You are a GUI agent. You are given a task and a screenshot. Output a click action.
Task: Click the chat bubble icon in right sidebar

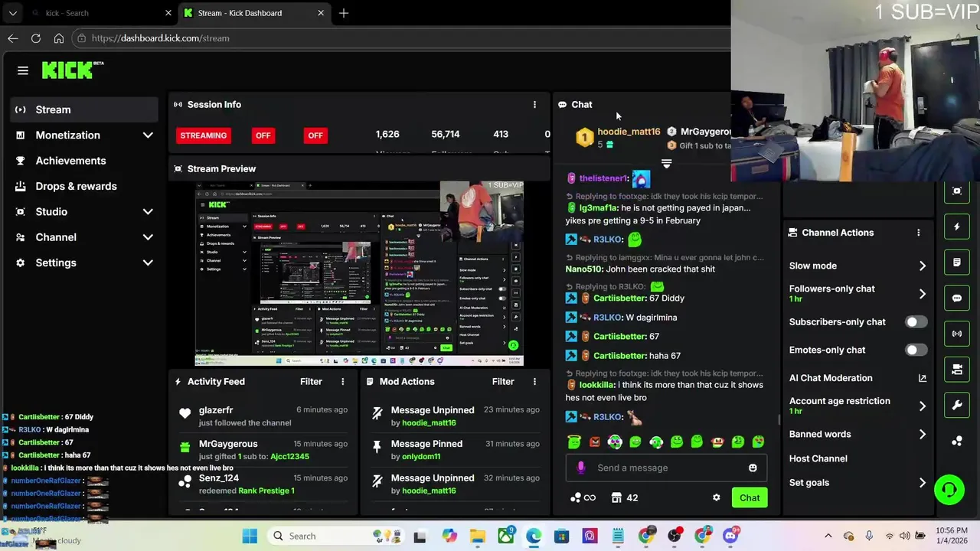pos(957,298)
